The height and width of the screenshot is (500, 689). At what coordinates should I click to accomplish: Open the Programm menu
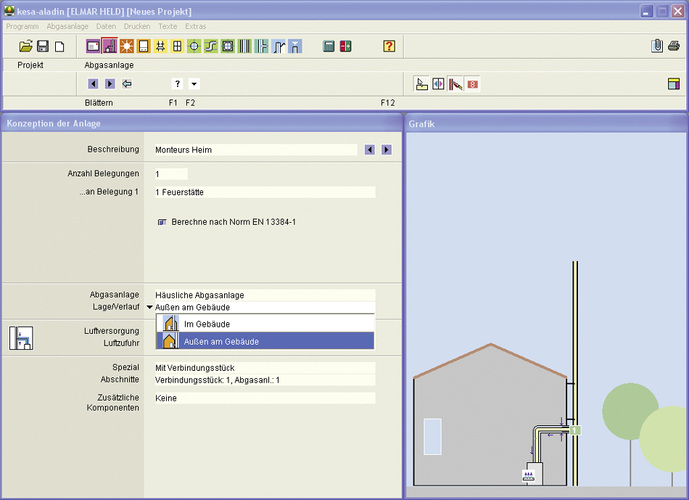coord(22,25)
